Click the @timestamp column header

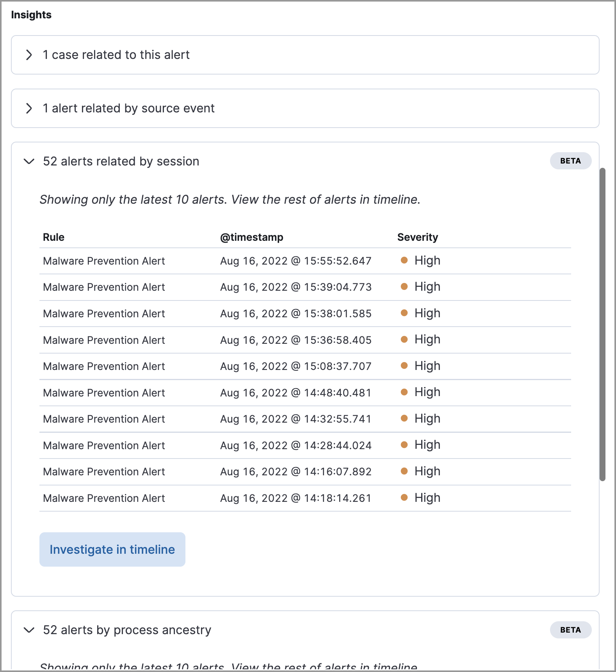(x=252, y=237)
